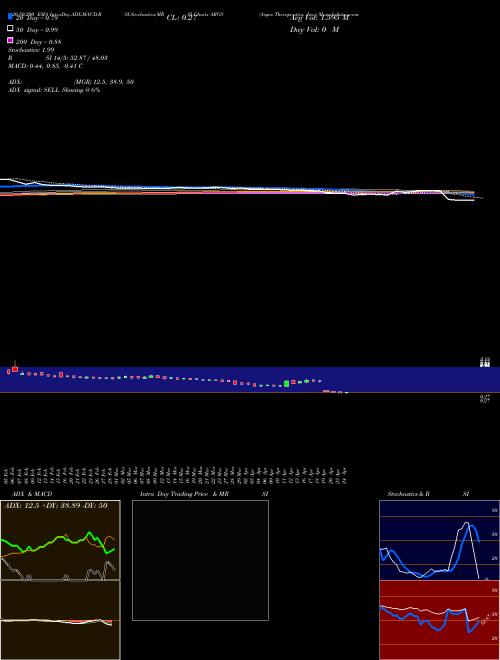Open the empty Intra Day Trading Price chart box
This screenshot has width=500, height=660.
tap(200, 560)
